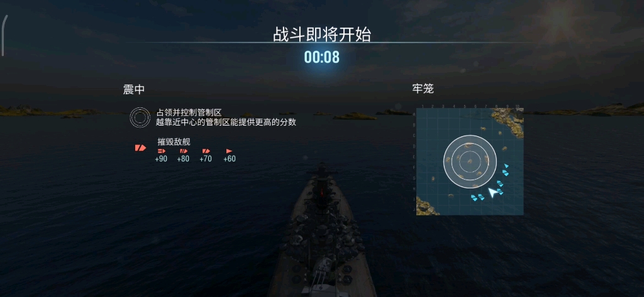
Task: Tap the innermost capture circle on minimap
Action: 470,161
